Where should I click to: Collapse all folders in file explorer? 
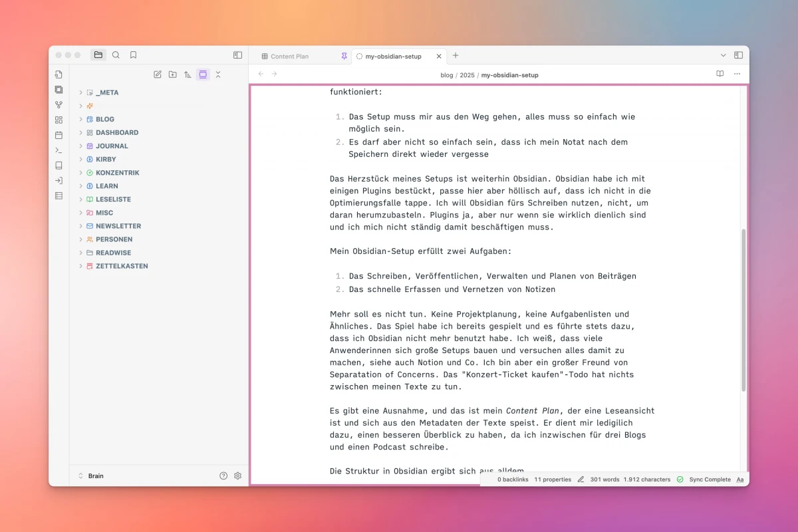point(218,74)
